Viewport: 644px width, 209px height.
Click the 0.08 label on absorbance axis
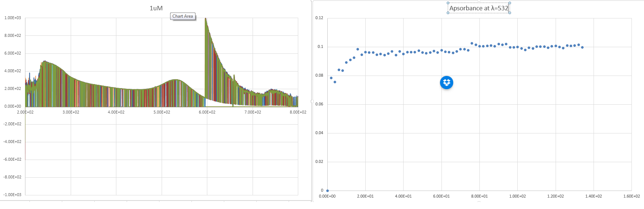319,75
